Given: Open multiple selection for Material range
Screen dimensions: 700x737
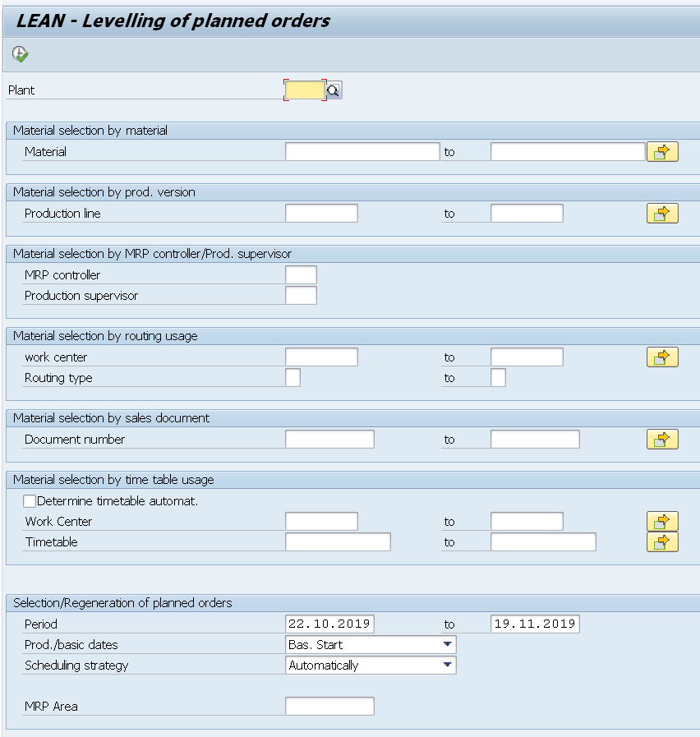Looking at the screenshot, I should coord(661,152).
